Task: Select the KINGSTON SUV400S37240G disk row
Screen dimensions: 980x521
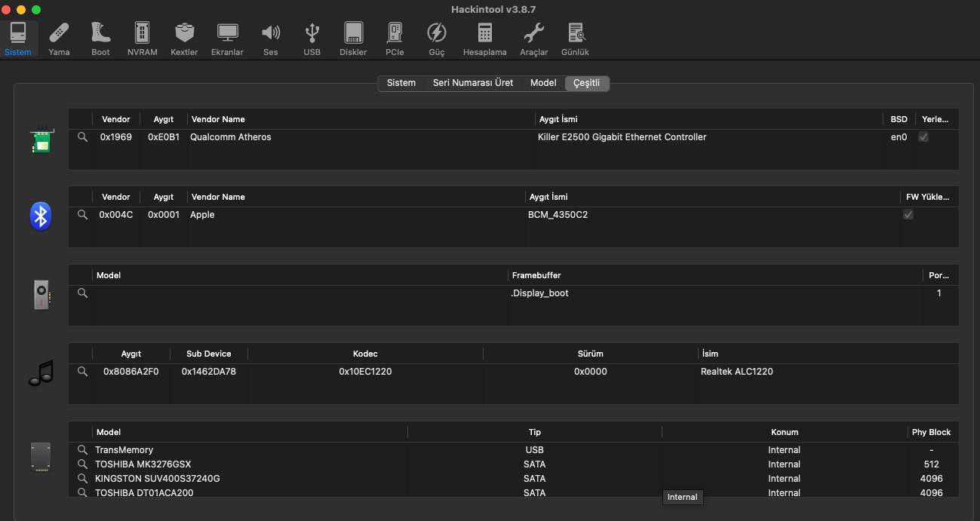Action: [x=514, y=479]
